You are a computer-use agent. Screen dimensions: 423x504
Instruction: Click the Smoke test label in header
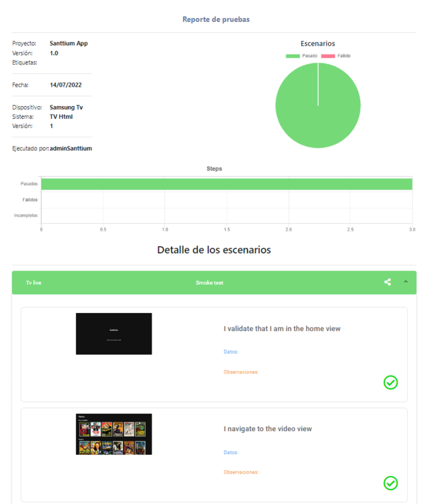coord(210,283)
